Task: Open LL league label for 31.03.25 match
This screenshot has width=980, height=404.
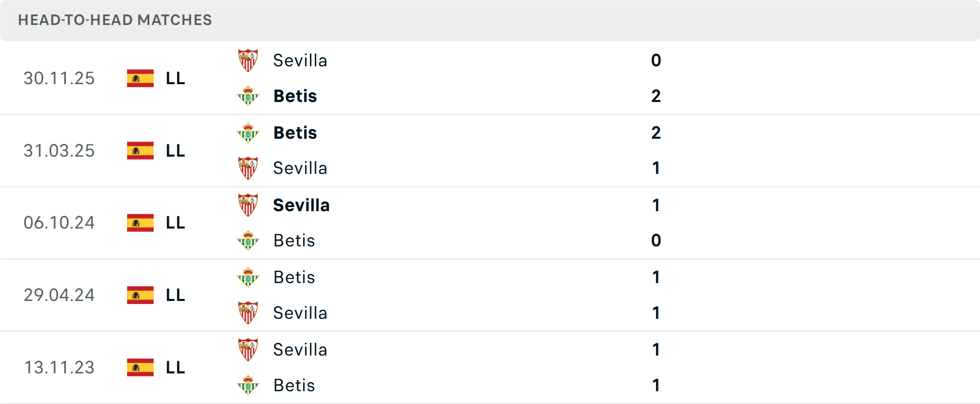Action: tap(175, 151)
